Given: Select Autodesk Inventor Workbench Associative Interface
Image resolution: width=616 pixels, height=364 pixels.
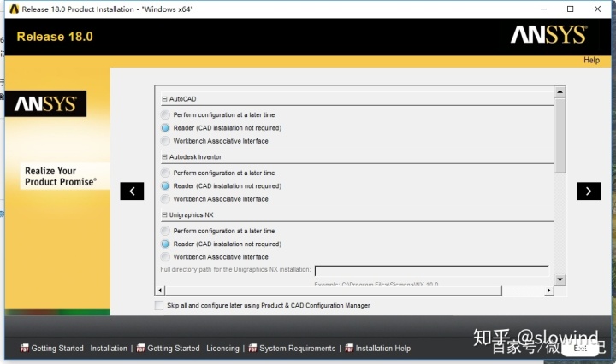Looking at the screenshot, I should pos(165,199).
